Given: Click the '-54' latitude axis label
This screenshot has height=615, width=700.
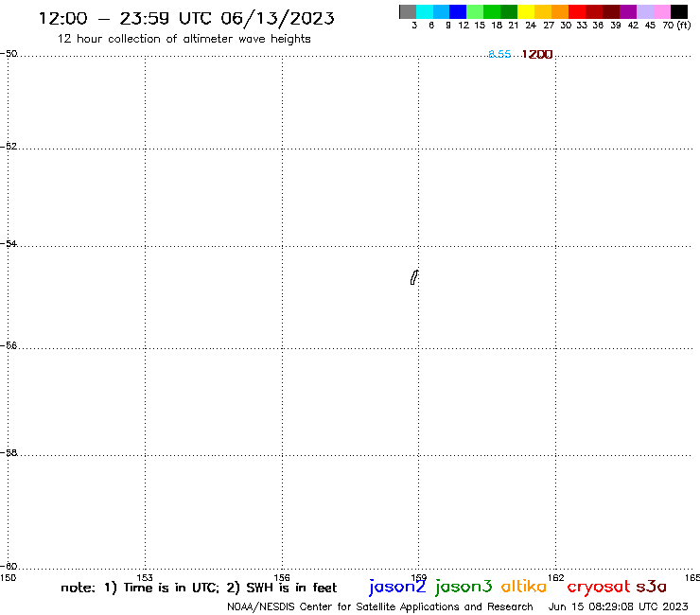Looking at the screenshot, I should pos(9,244).
